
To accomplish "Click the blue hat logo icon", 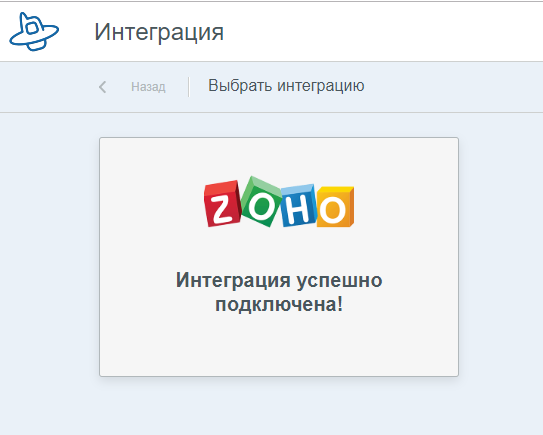I will point(34,32).
